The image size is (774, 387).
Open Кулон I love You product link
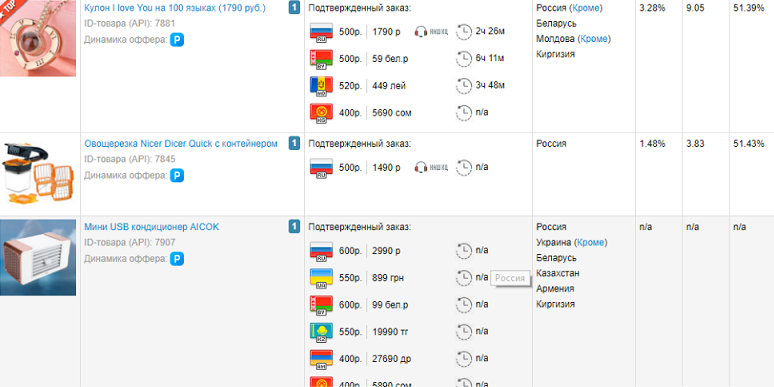coord(175,8)
